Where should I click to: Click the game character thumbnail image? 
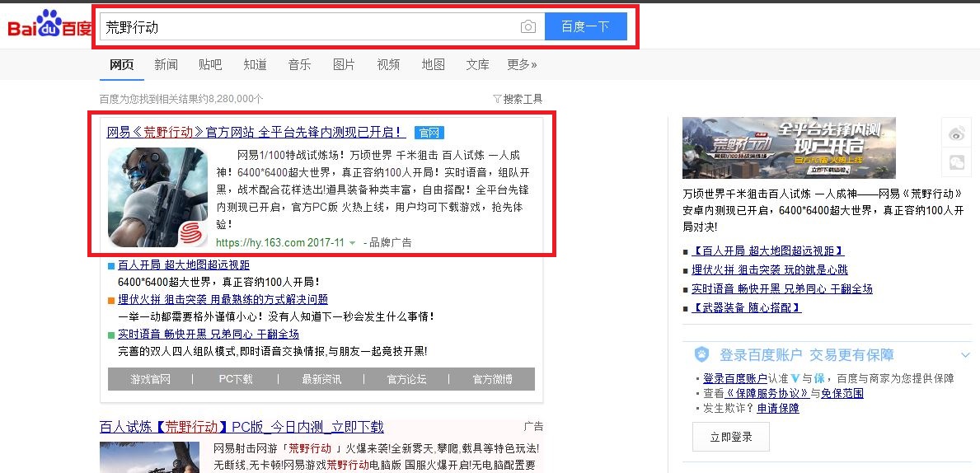(157, 198)
